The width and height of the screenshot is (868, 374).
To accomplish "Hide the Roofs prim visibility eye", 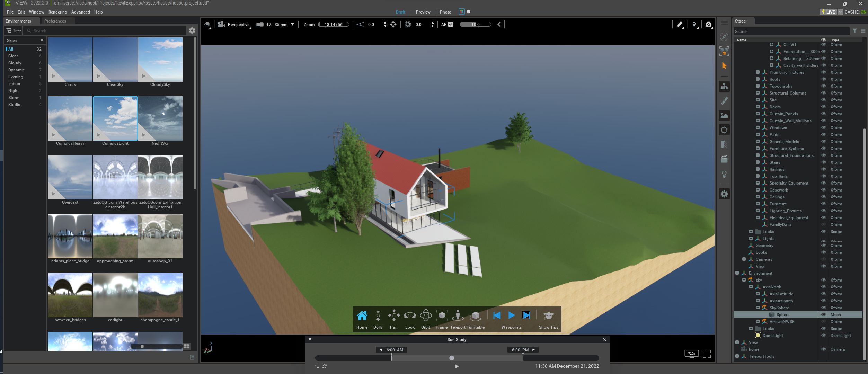I will [824, 79].
